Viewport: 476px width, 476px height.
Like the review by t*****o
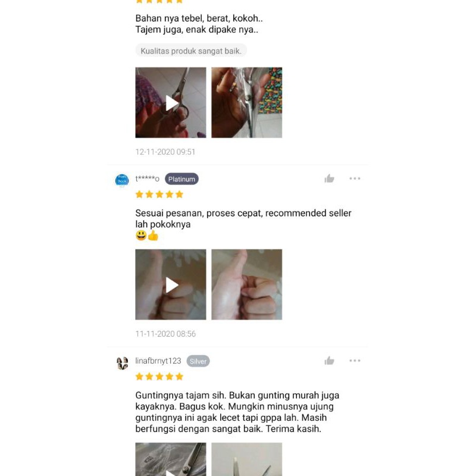coord(329,178)
